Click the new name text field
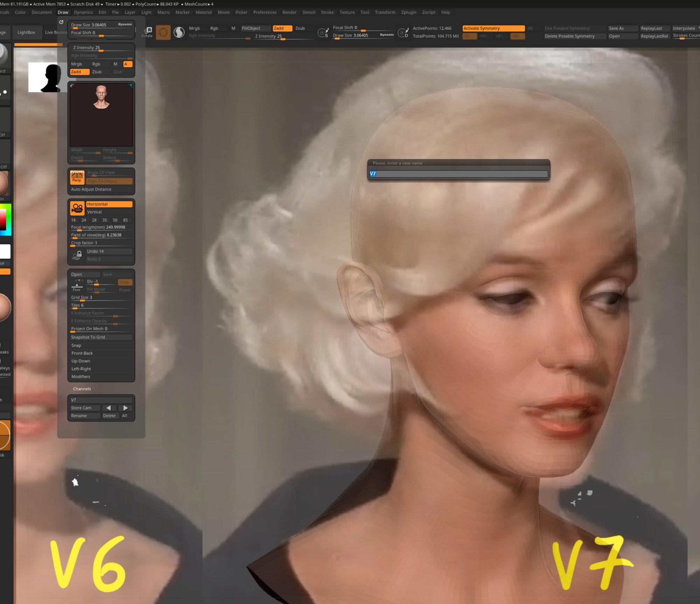 (x=458, y=174)
